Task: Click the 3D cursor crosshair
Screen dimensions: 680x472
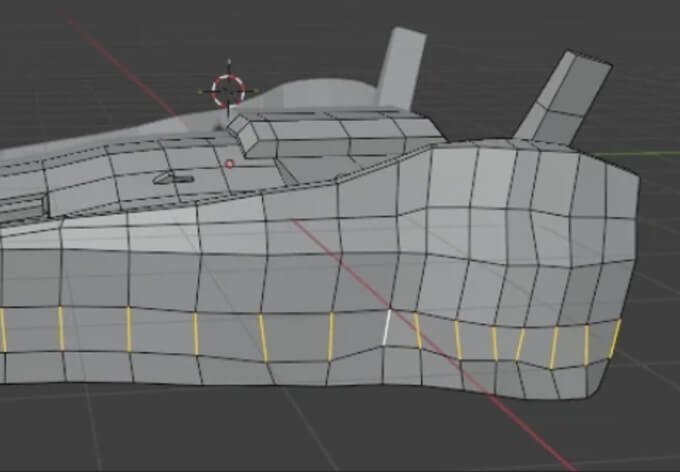Action: point(228,90)
